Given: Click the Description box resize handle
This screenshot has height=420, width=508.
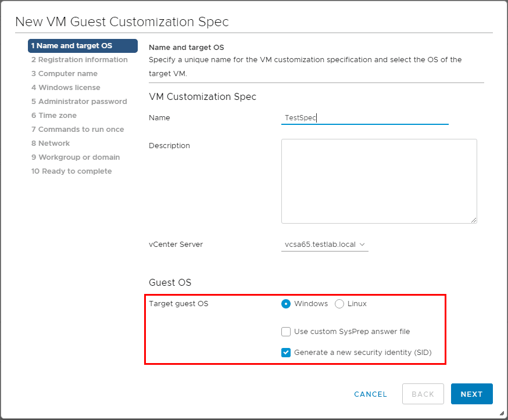Looking at the screenshot, I should 474,220.
